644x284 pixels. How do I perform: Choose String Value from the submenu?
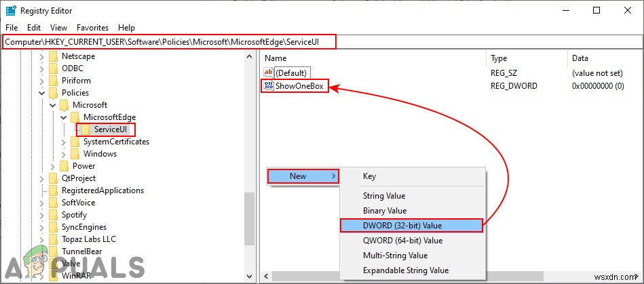tap(413, 196)
